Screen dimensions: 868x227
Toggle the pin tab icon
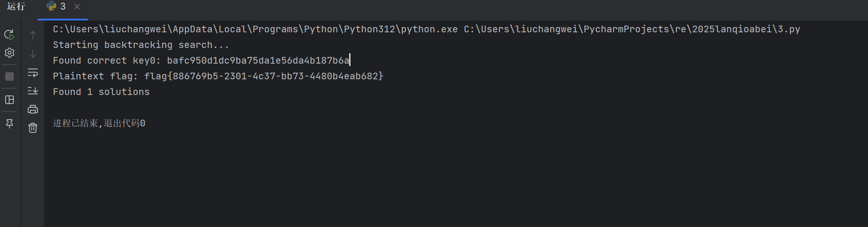10,123
